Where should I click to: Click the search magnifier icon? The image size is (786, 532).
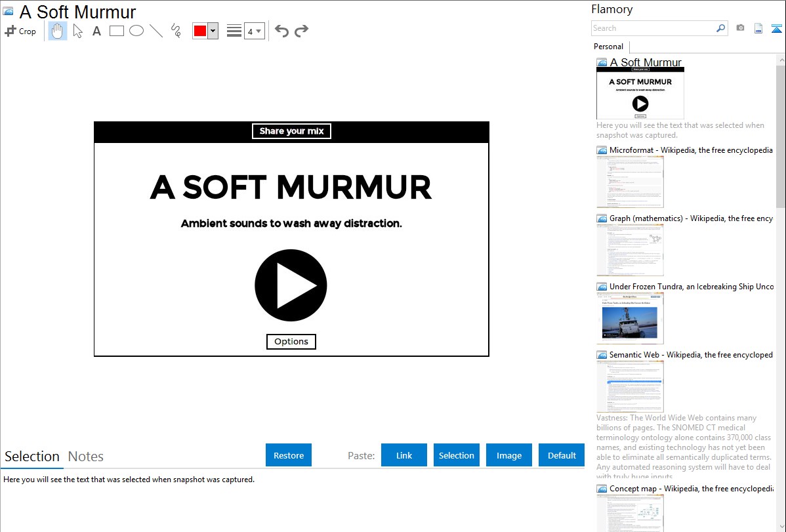tap(720, 28)
